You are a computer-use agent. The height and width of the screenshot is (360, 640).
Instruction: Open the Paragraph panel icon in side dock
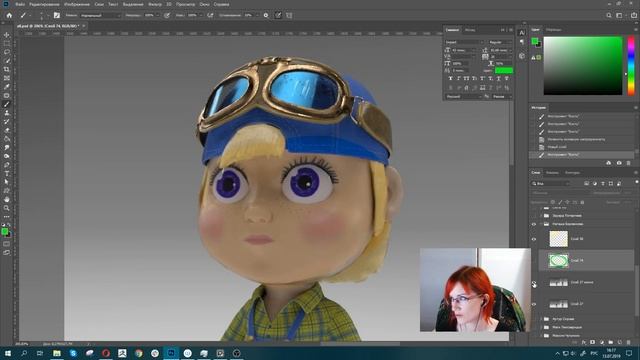point(522,42)
